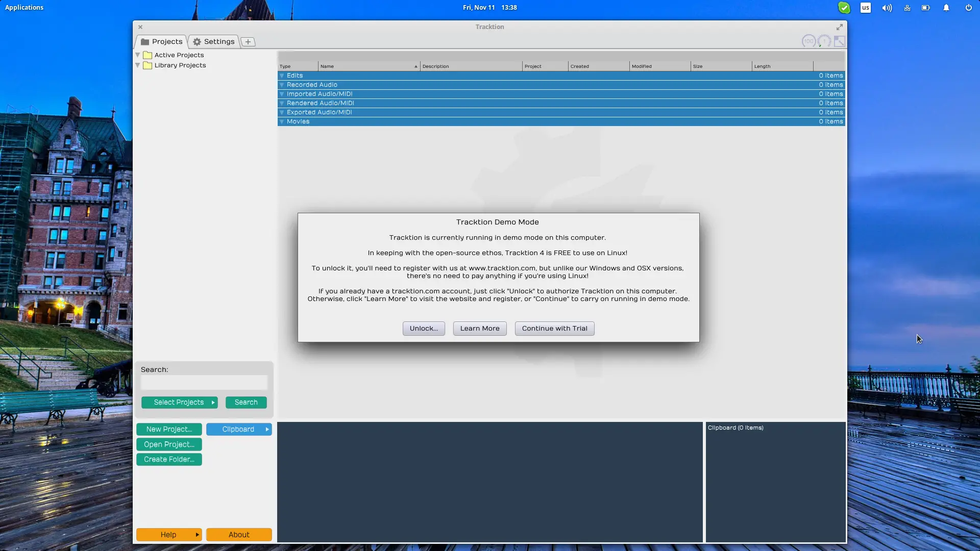Image resolution: width=980 pixels, height=551 pixels.
Task: Click the green Search button
Action: tap(246, 403)
